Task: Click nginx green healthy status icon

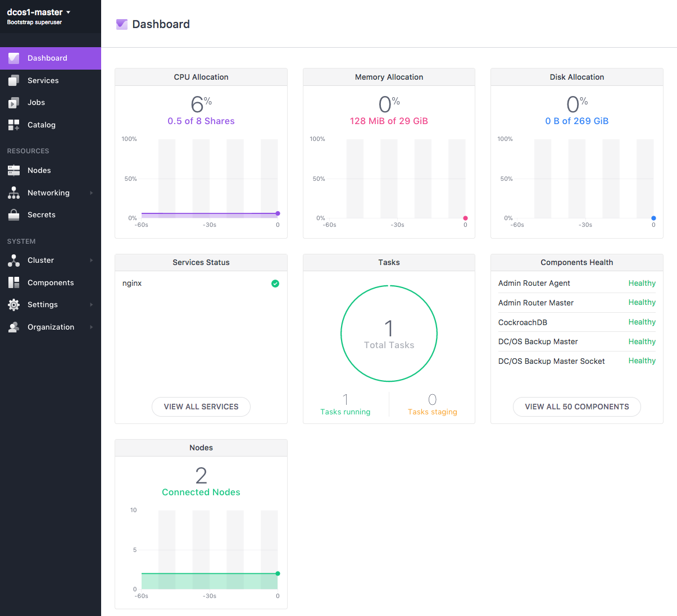Action: (275, 284)
